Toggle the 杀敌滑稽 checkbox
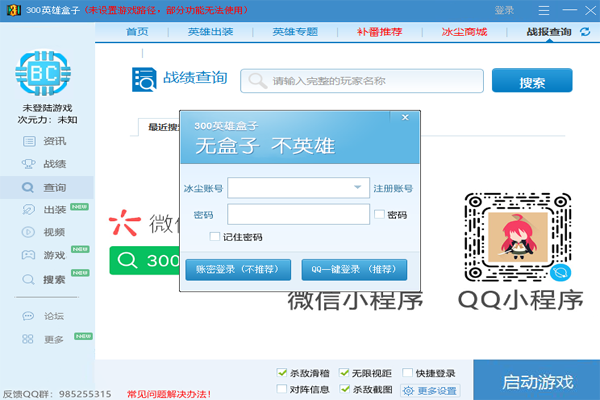The image size is (600, 400). tap(282, 372)
